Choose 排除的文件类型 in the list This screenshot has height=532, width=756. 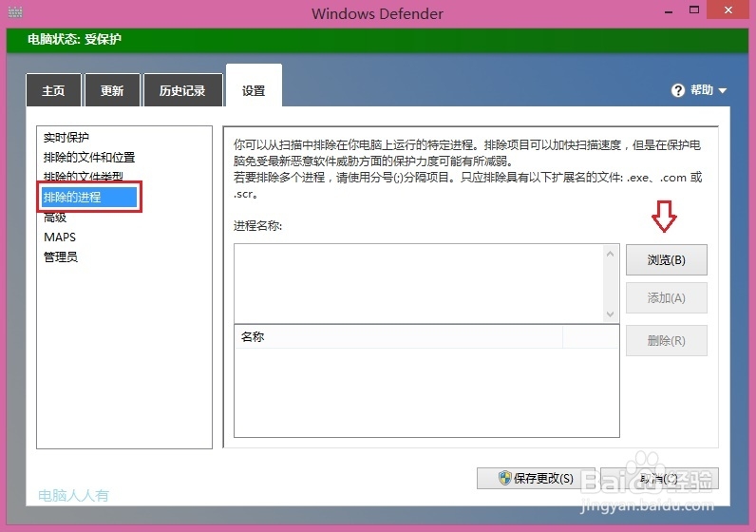click(83, 176)
